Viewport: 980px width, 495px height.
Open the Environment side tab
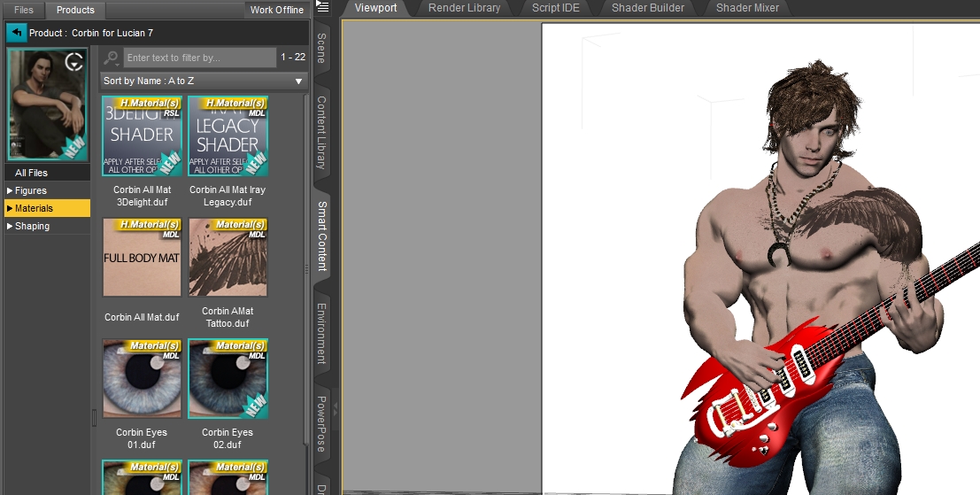pyautogui.click(x=321, y=333)
